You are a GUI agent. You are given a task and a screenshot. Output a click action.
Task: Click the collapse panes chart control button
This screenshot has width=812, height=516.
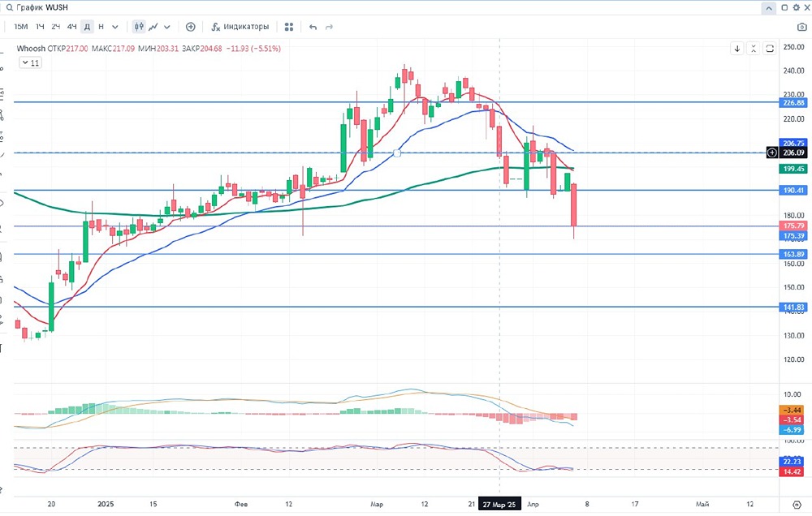tap(754, 49)
